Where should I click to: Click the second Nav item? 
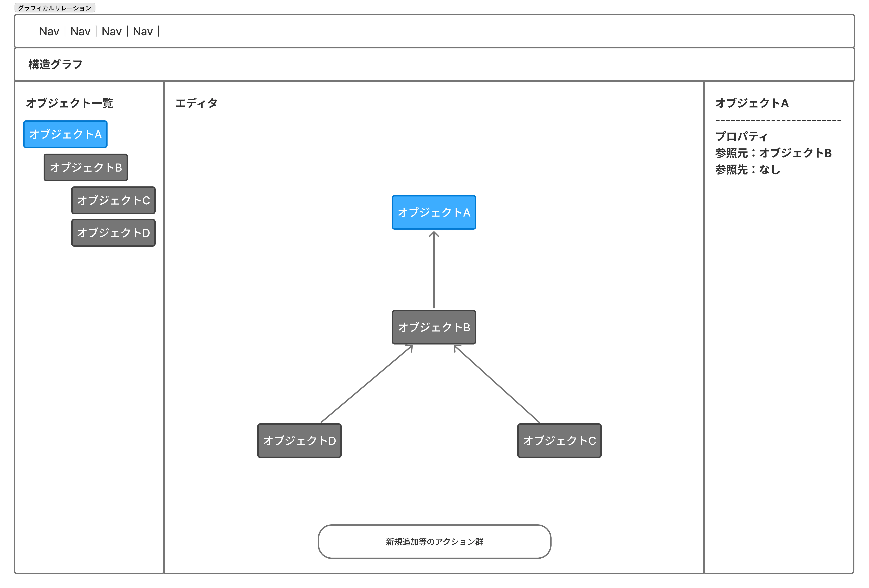(80, 31)
